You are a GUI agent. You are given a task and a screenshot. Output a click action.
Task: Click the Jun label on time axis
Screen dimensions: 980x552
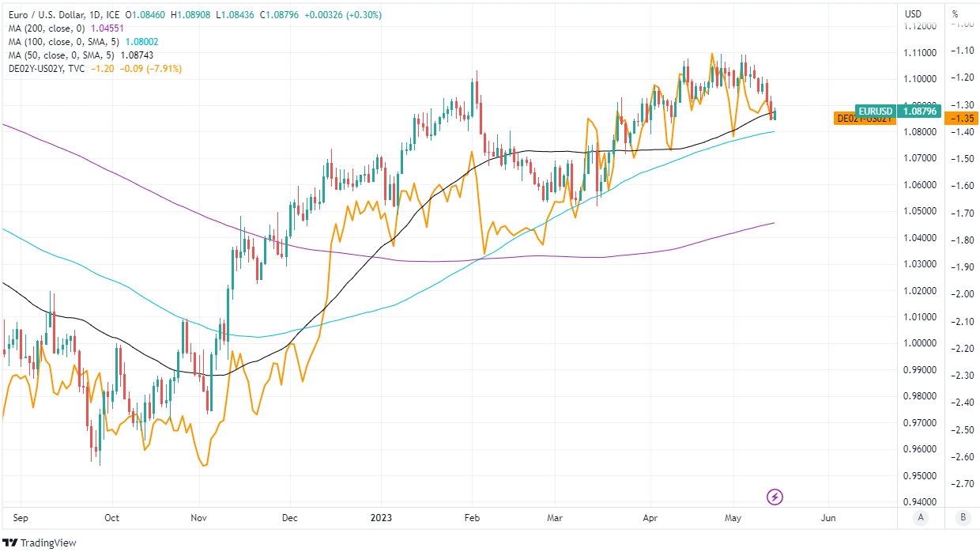pyautogui.click(x=828, y=518)
